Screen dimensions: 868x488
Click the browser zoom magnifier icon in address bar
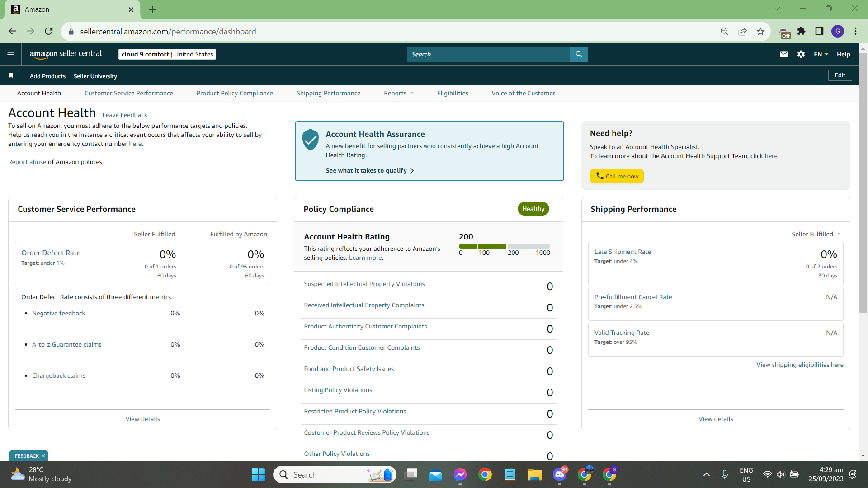click(724, 31)
